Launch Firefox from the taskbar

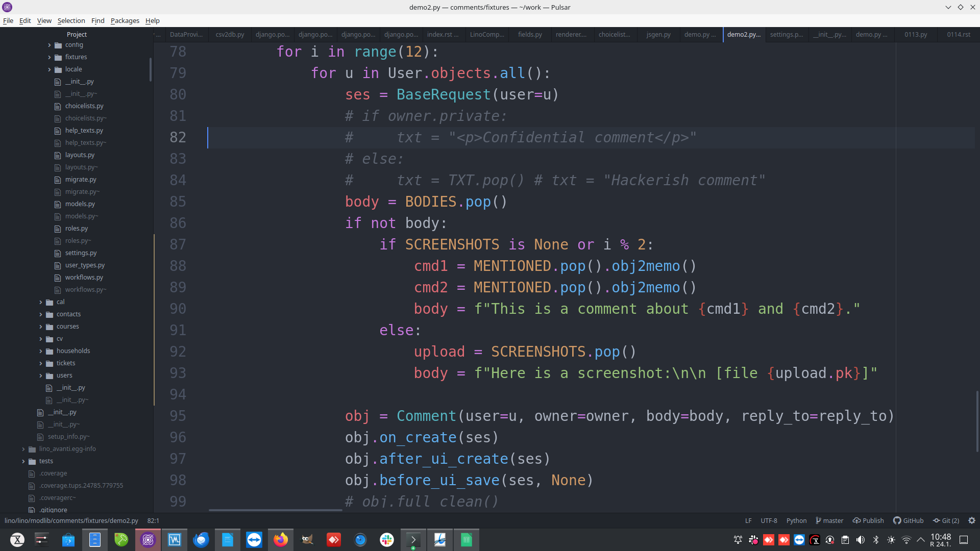(280, 540)
